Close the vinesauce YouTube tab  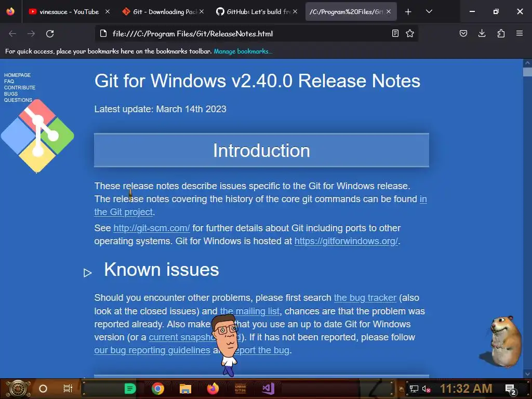pos(107,11)
